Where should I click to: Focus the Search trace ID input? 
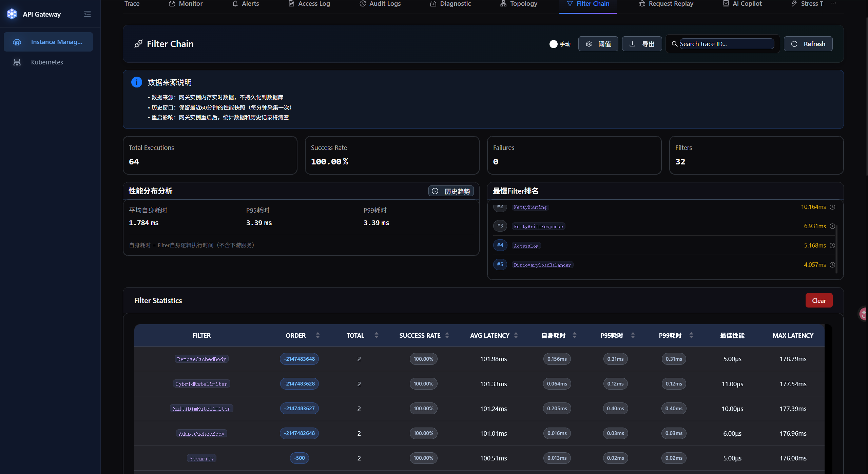[x=727, y=44]
